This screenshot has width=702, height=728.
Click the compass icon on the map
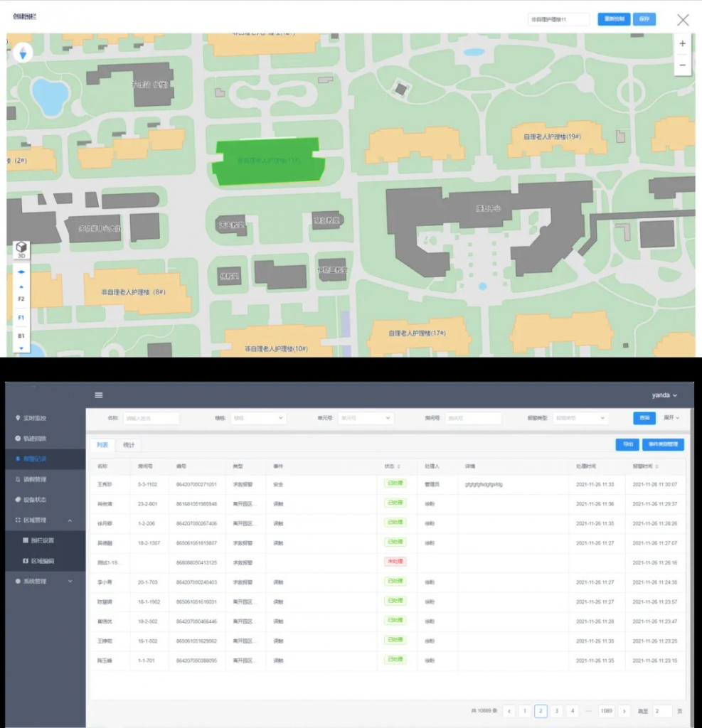point(23,53)
